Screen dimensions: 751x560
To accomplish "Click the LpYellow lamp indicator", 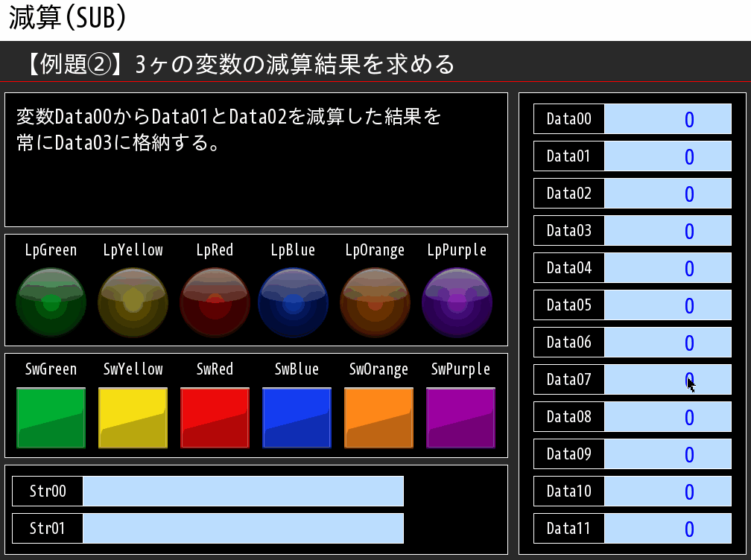I will click(x=133, y=302).
